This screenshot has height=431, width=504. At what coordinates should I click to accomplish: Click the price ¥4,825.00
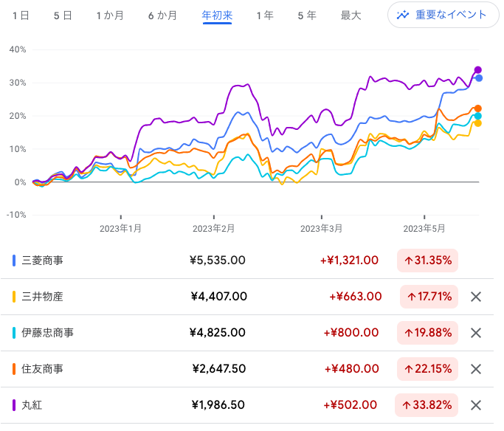pos(217,333)
